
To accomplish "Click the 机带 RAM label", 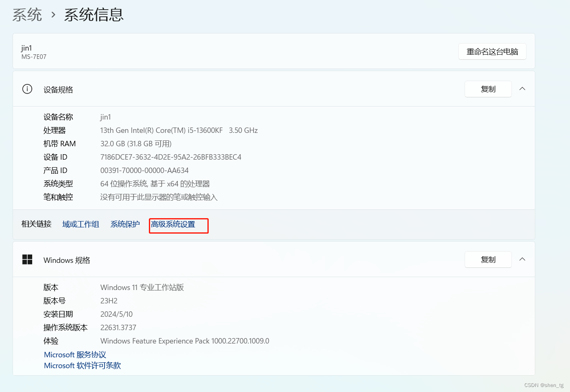I will (60, 144).
